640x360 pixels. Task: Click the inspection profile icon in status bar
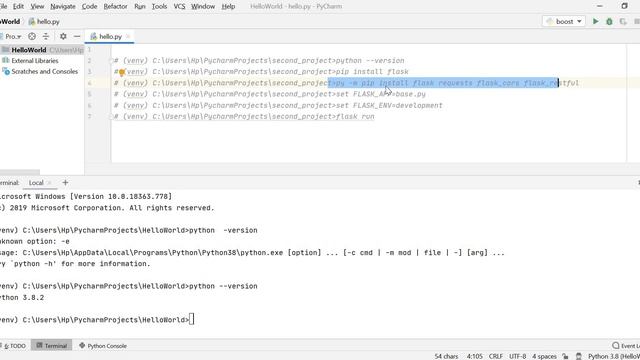[578, 356]
